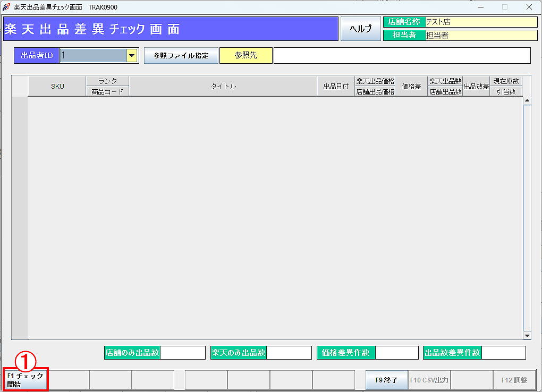Screen dimensions: 542x392
Task: Click the SKU column header
Action: point(57,87)
